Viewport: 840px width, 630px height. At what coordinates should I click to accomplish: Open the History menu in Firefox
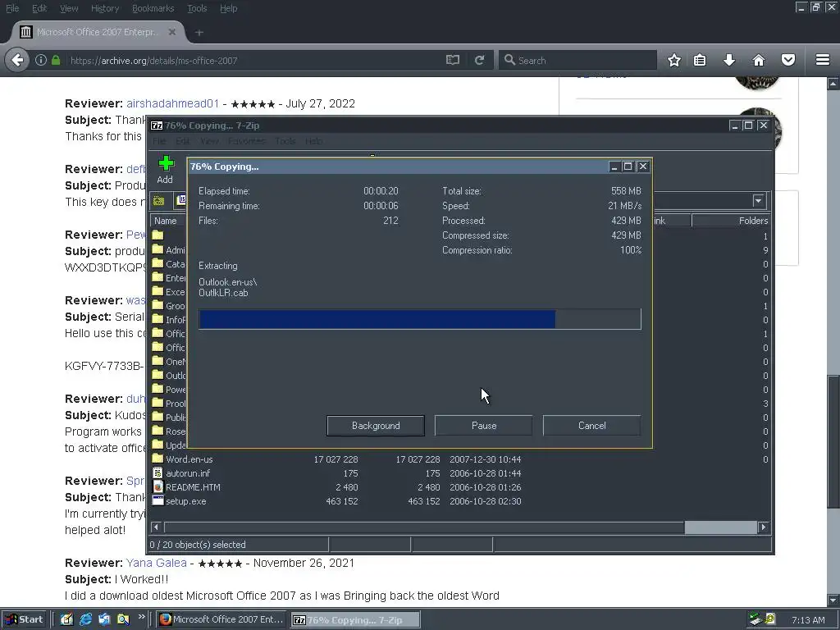tap(105, 8)
